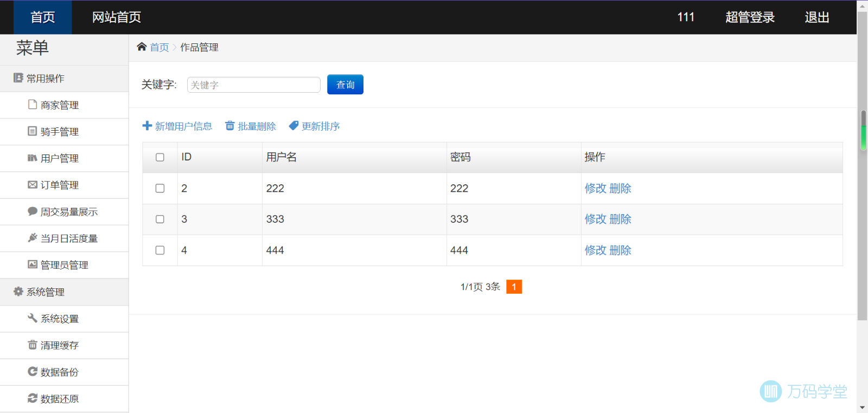Click 退出 to log out
Viewport: 868px width, 413px height.
[817, 17]
